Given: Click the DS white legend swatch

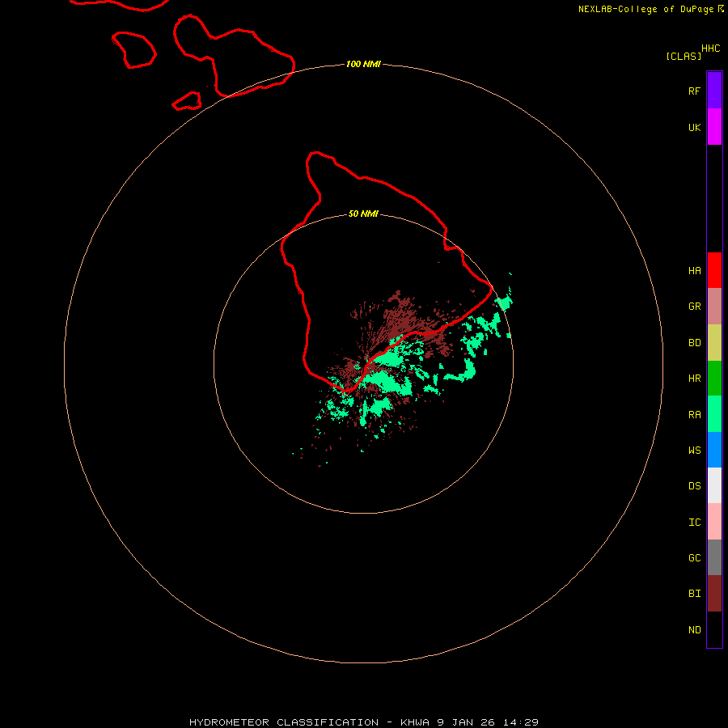Looking at the screenshot, I should coord(714,485).
